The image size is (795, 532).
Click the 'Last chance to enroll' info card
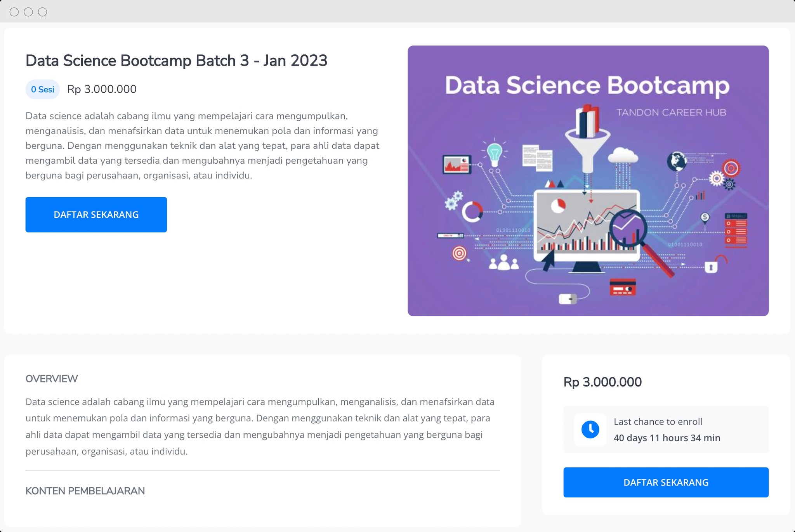pos(666,430)
